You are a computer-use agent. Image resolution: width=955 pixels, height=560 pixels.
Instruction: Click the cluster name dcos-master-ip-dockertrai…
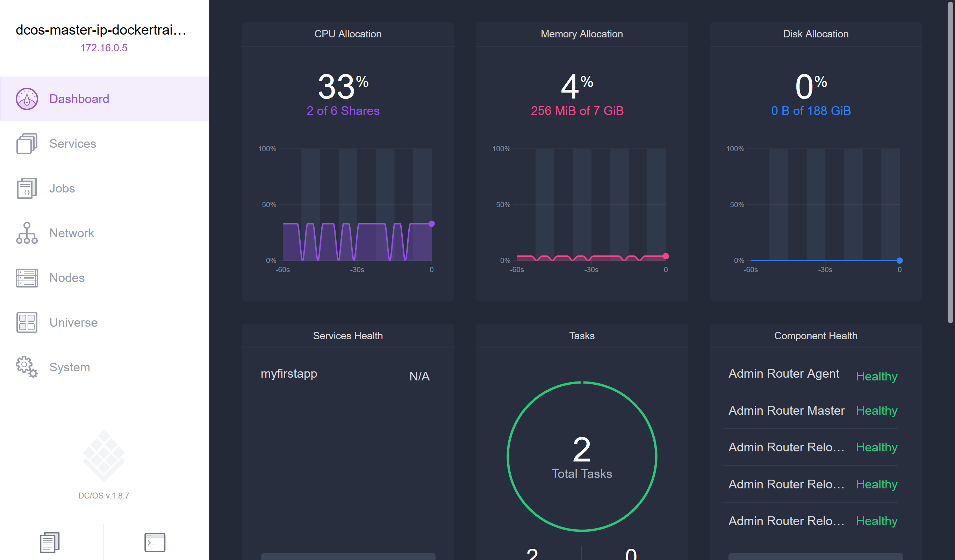click(101, 30)
